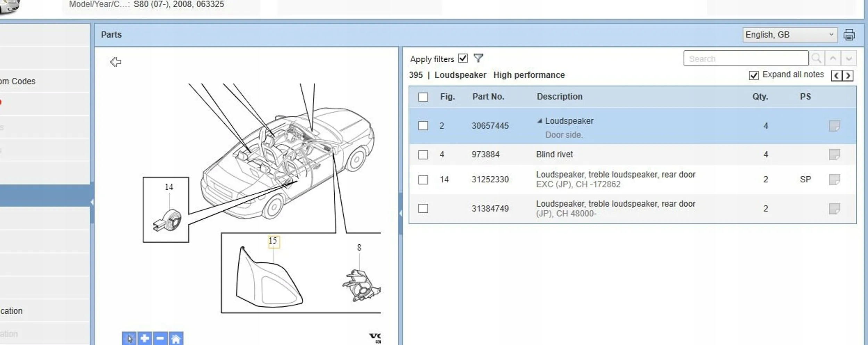
Task: Open note icon for Blind rivet row
Action: [x=834, y=154]
